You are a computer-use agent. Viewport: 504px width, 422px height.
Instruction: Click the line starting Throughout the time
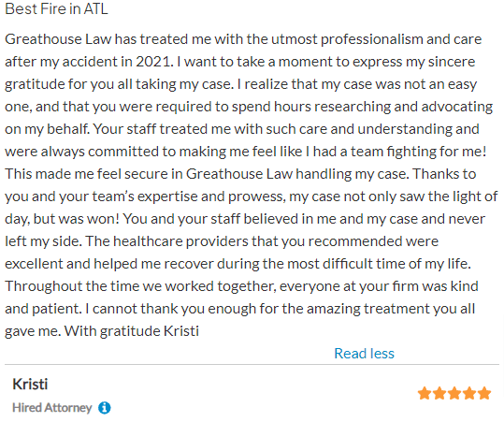241,286
